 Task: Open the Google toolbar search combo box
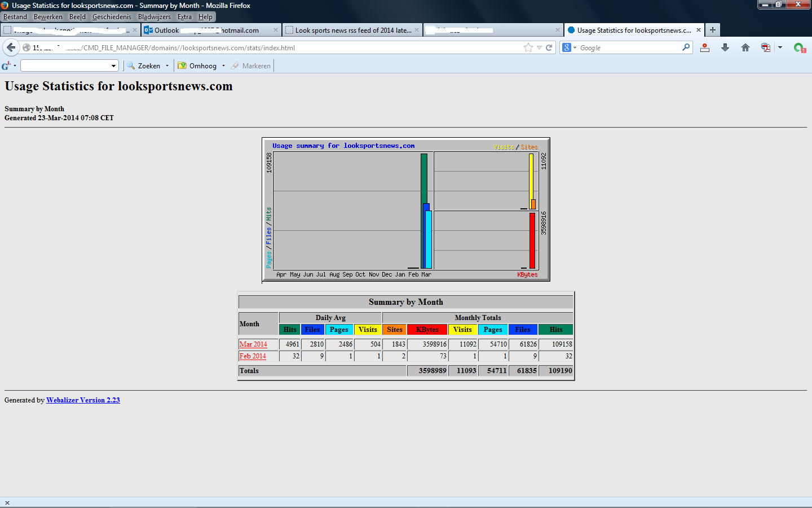(69, 66)
